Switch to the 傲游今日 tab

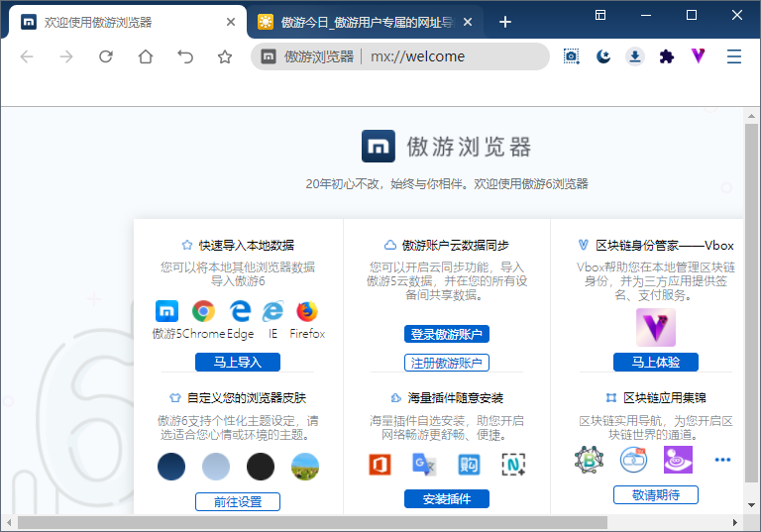pos(367,22)
